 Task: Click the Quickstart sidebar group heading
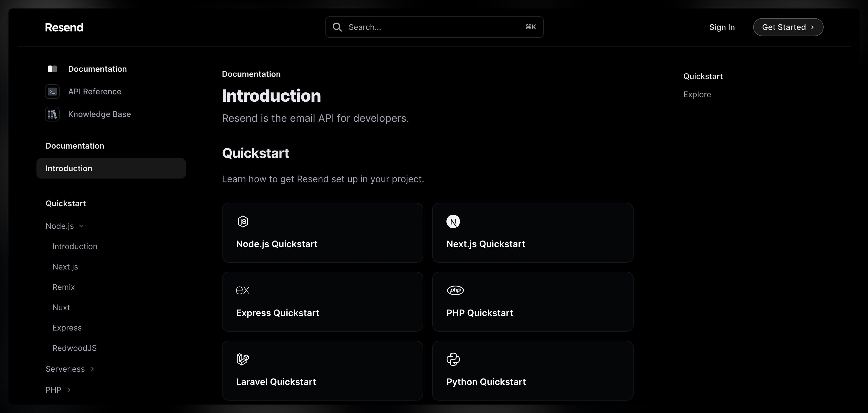coord(66,204)
